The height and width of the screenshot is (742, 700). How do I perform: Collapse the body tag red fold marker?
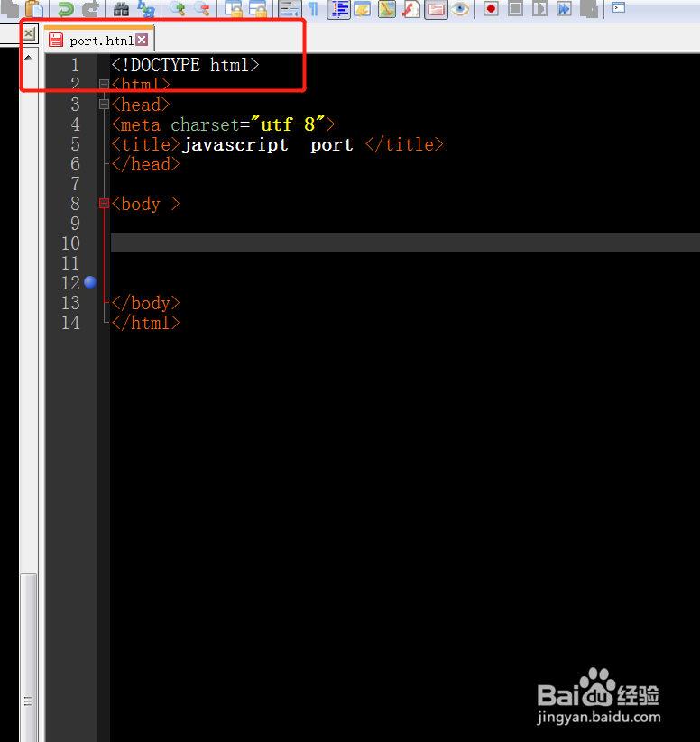(105, 204)
